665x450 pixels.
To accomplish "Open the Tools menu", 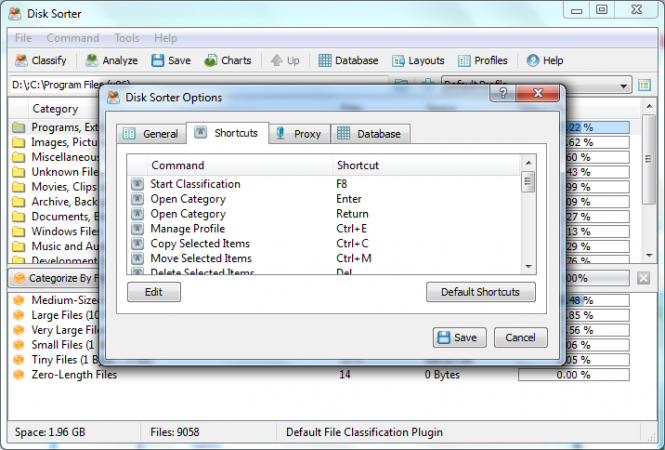I will 126,38.
